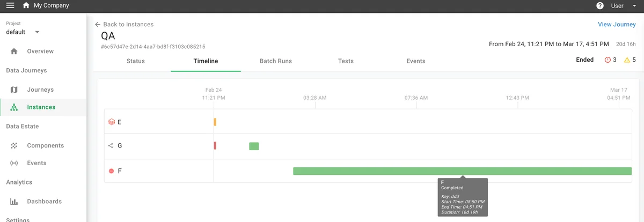
Task: Open the Tests tab
Action: pyautogui.click(x=346, y=61)
